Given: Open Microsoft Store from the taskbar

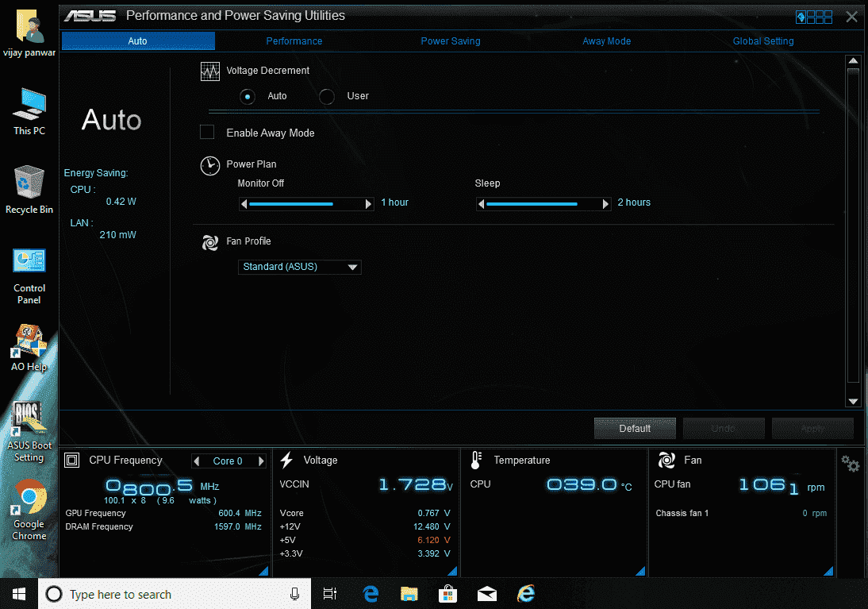Looking at the screenshot, I should click(447, 594).
